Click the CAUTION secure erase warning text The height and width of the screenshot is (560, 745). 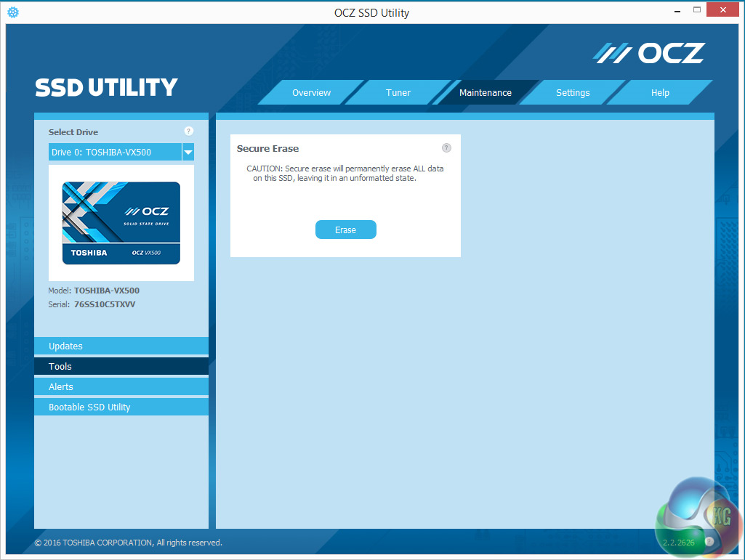coord(345,174)
